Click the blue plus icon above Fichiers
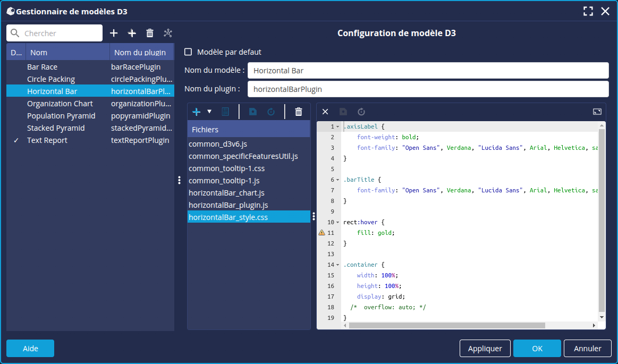This screenshot has height=364, width=618. pos(196,112)
